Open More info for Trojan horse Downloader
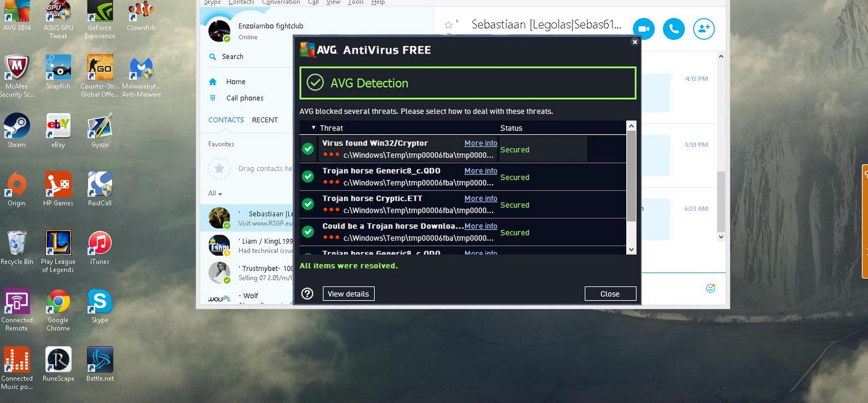The height and width of the screenshot is (403, 868). pos(481,226)
